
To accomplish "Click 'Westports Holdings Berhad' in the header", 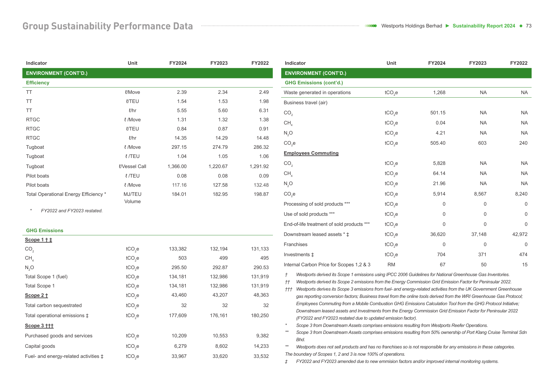I will point(412,26).
